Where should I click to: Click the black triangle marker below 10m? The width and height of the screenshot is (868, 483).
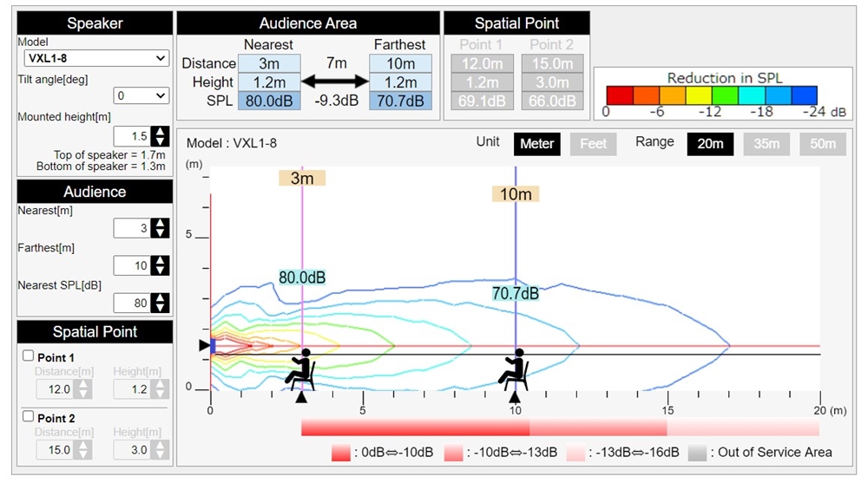515,397
